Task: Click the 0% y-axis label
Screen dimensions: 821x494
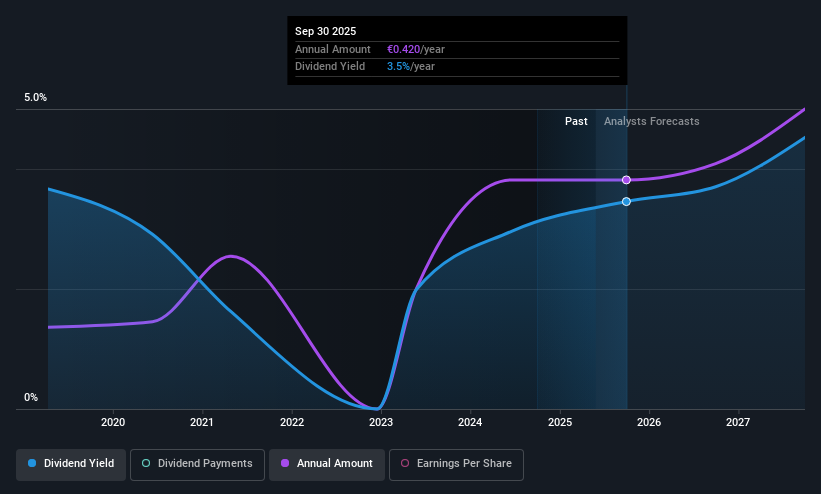Action: 31,398
